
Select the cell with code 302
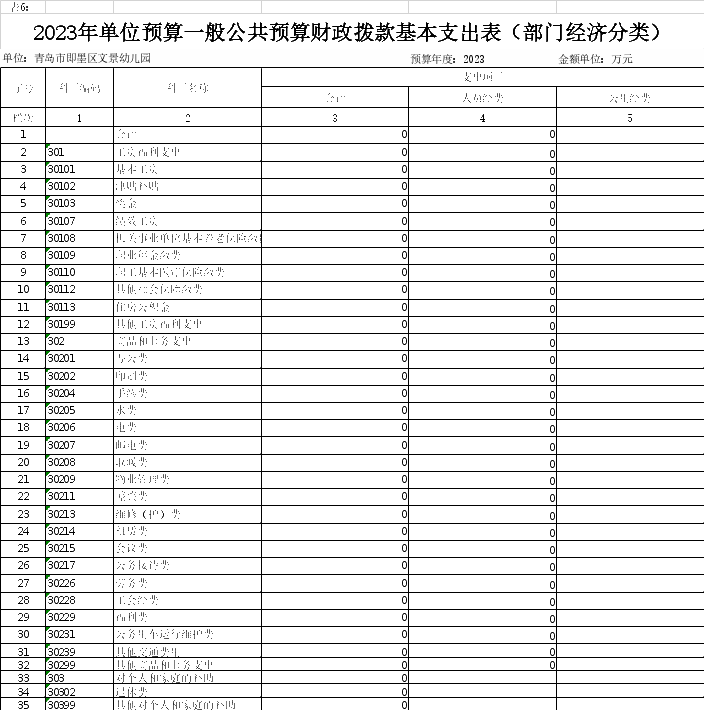pyautogui.click(x=79, y=341)
